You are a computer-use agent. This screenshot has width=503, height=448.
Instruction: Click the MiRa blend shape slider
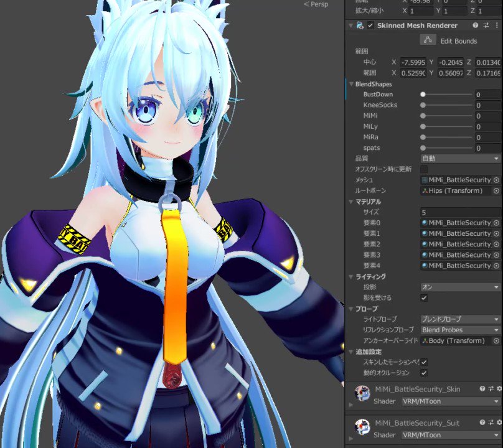coord(446,138)
